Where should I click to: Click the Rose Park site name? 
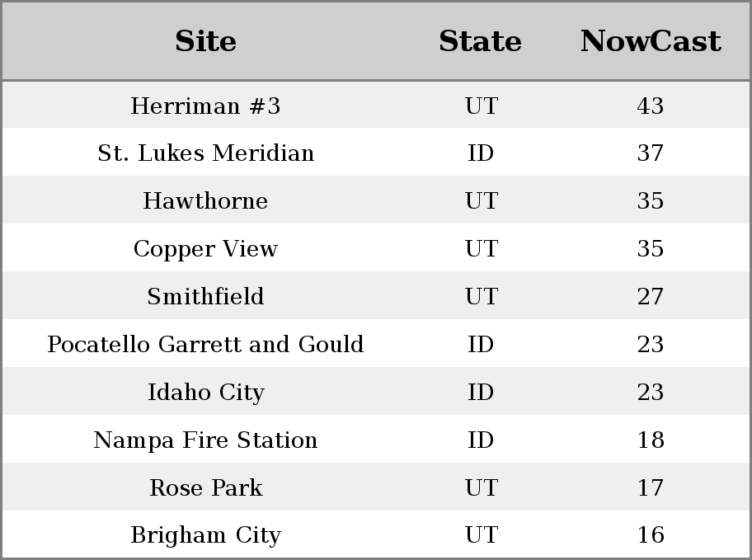pos(206,487)
